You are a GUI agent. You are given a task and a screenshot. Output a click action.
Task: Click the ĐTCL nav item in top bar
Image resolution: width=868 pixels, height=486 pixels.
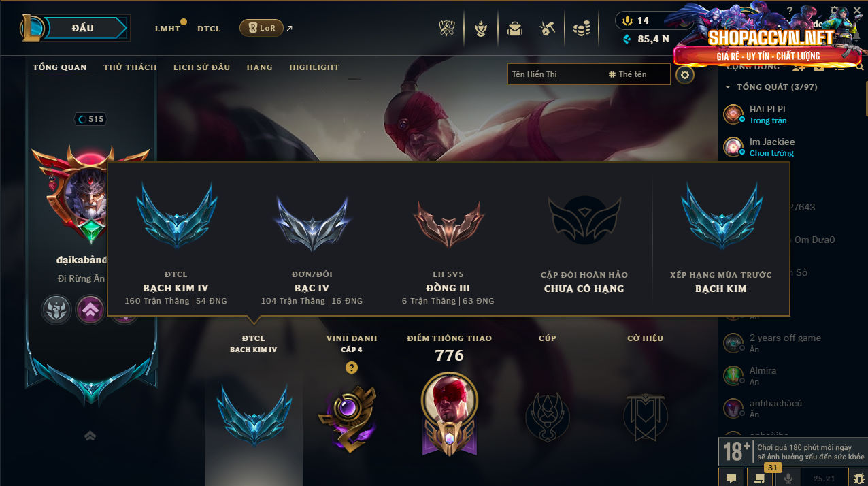(x=209, y=29)
